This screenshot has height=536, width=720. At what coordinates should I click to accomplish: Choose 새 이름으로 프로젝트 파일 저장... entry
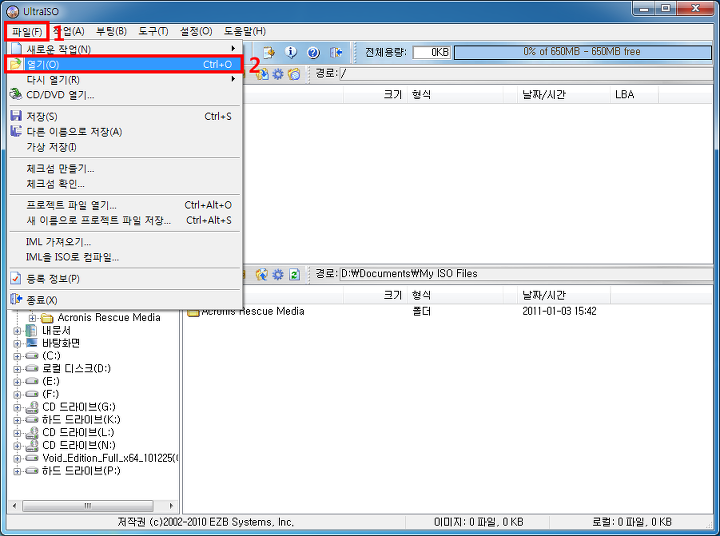[x=124, y=220]
